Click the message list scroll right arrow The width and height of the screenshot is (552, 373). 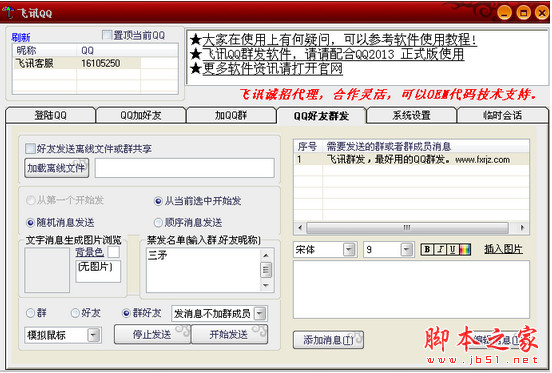coord(522,228)
